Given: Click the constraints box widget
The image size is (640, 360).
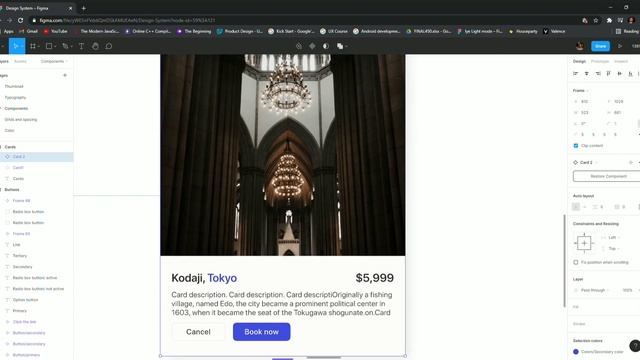Looking at the screenshot, I should point(584,243).
